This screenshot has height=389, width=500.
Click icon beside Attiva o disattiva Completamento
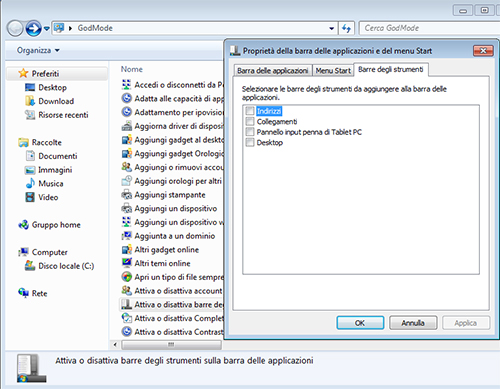(126, 318)
